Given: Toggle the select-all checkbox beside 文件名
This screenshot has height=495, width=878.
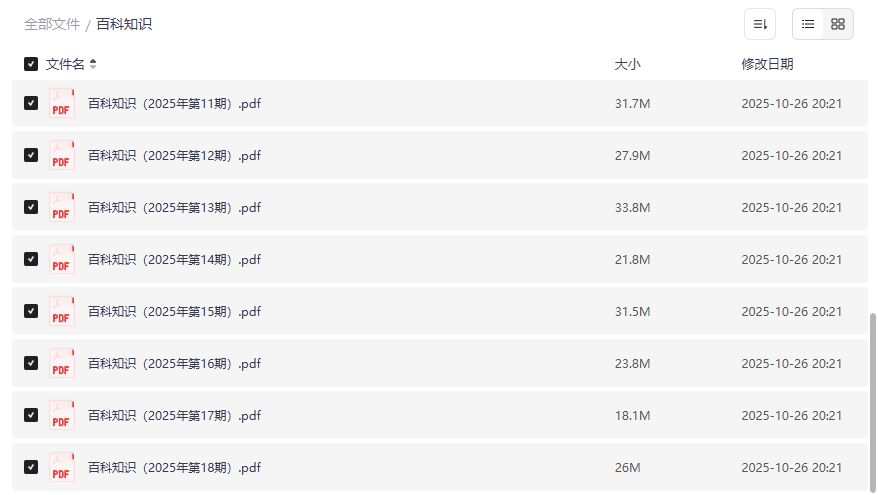Looking at the screenshot, I should 31,64.
